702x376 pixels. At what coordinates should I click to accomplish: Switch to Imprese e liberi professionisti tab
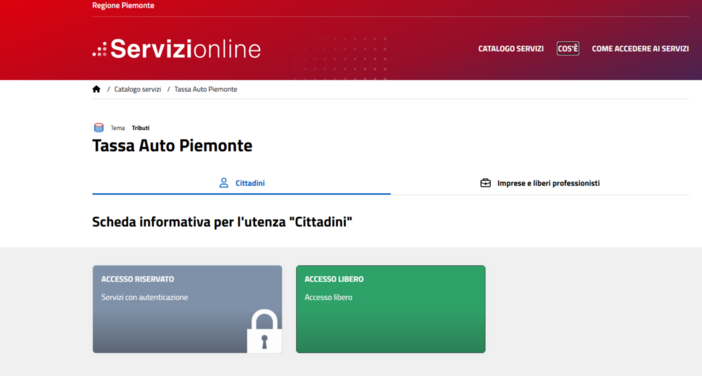click(x=540, y=183)
